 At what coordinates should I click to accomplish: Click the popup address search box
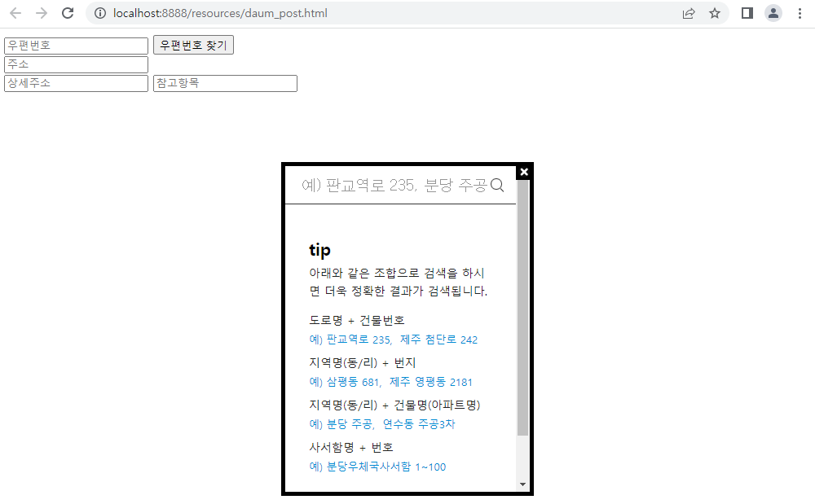tap(394, 186)
